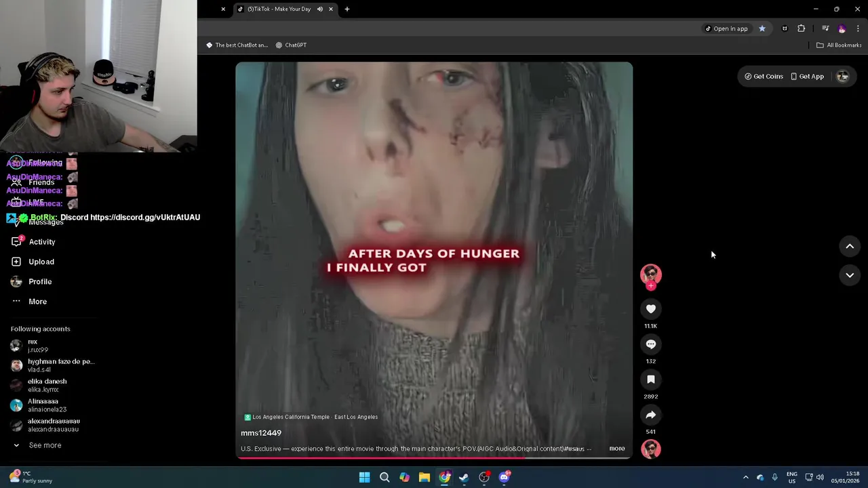The image size is (868, 488).
Task: Open the microphone icon in system tray
Action: (x=774, y=477)
